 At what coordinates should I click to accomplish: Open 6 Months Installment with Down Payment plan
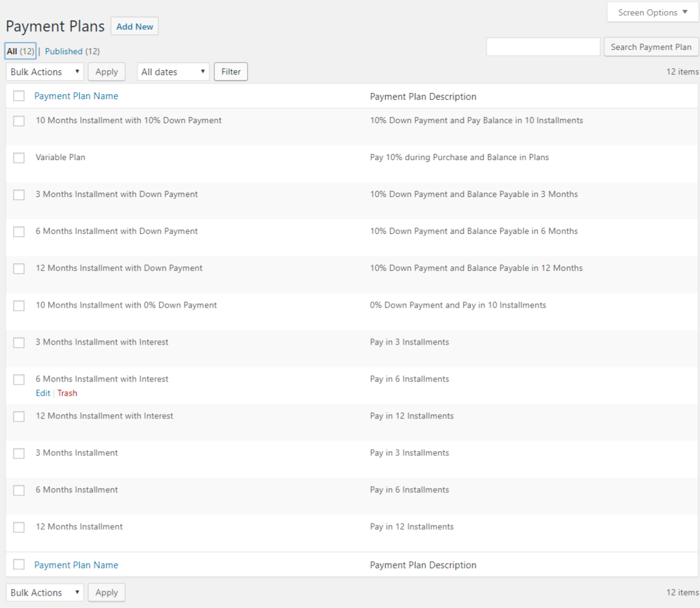tap(116, 231)
